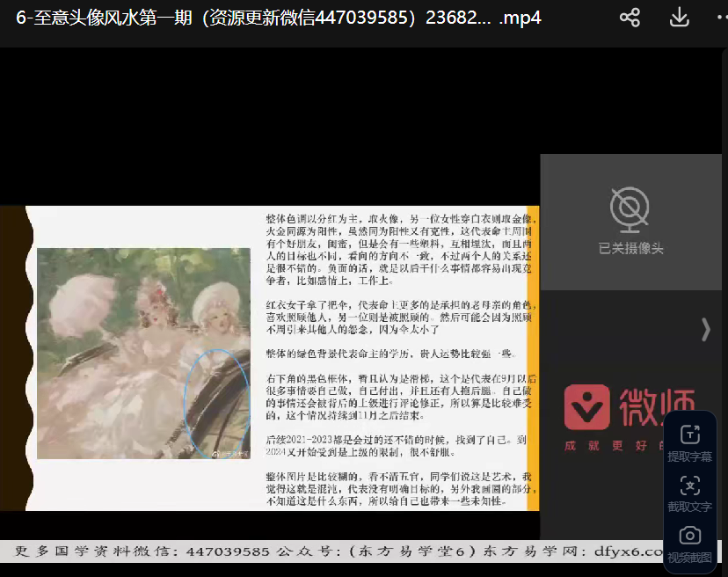Click the 提取字幕 subtitle extraction icon
728x577 pixels.
click(690, 435)
